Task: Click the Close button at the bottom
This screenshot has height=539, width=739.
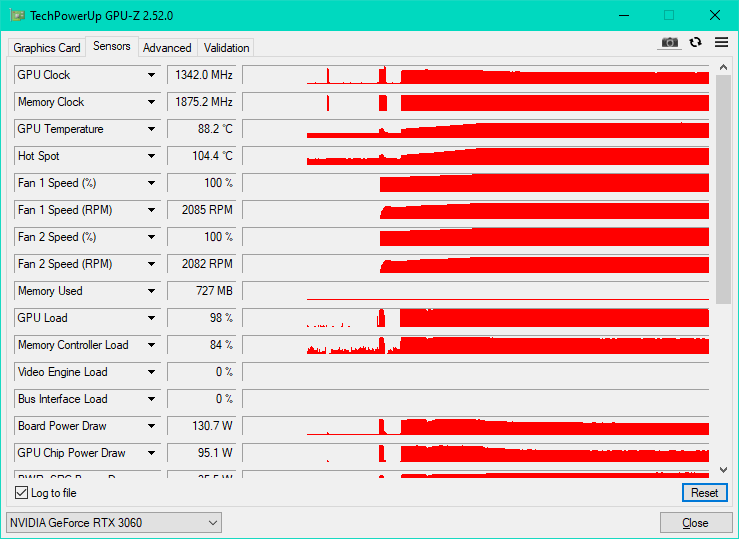Action: tap(695, 523)
